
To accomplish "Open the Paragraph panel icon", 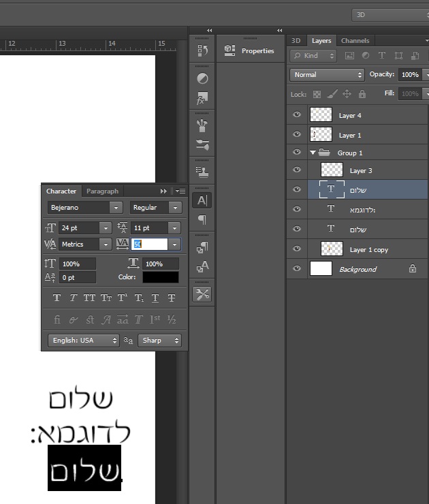I will pos(202,220).
